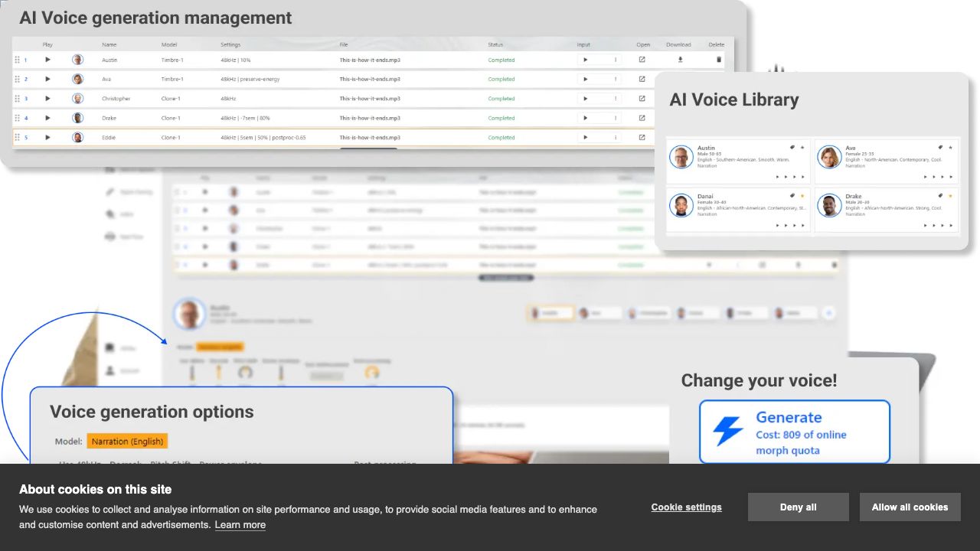Toggle favorite star on Drake voice card
980x551 pixels.
[950, 196]
